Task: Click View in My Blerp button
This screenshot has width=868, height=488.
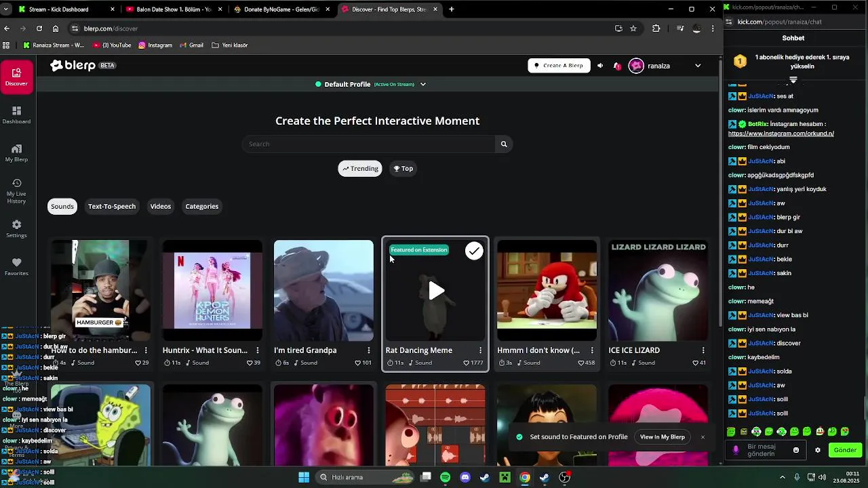Action: [663, 437]
